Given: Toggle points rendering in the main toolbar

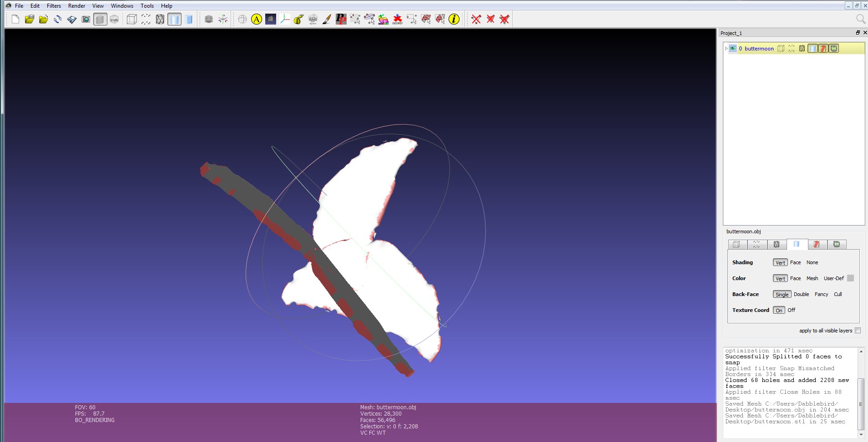Looking at the screenshot, I should (x=146, y=19).
